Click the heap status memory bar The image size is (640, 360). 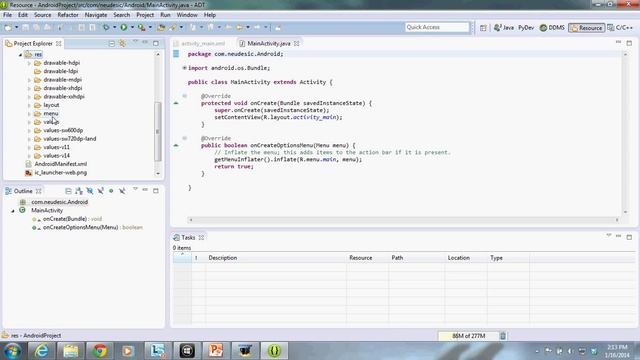point(468,336)
